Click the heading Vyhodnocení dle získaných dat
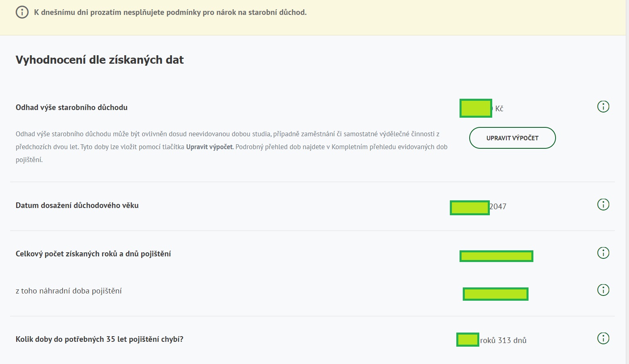The image size is (629, 364). pyautogui.click(x=100, y=60)
